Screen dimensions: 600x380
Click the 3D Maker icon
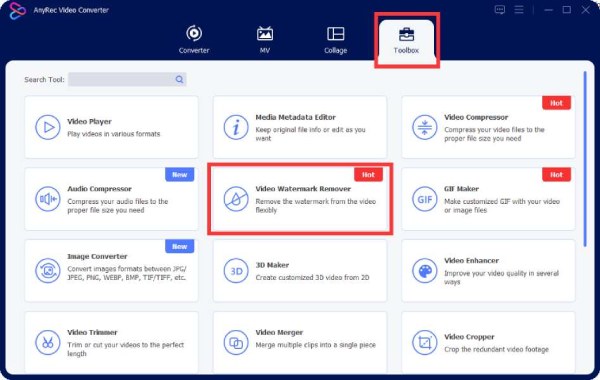pos(236,271)
